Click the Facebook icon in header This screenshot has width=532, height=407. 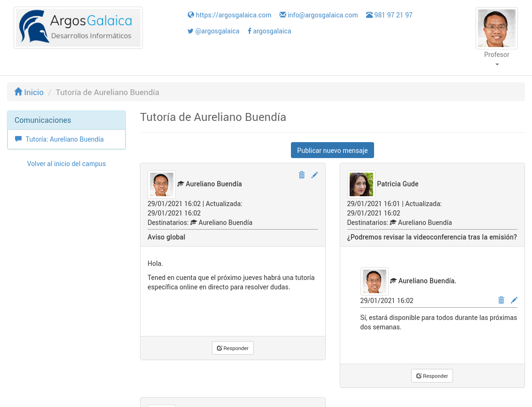click(250, 31)
